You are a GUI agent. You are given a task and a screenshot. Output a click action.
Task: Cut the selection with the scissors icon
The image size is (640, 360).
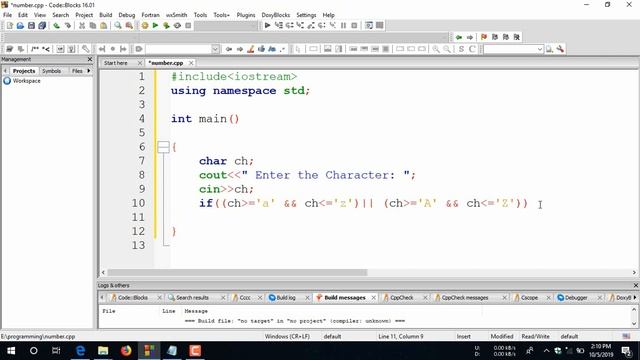82,26
